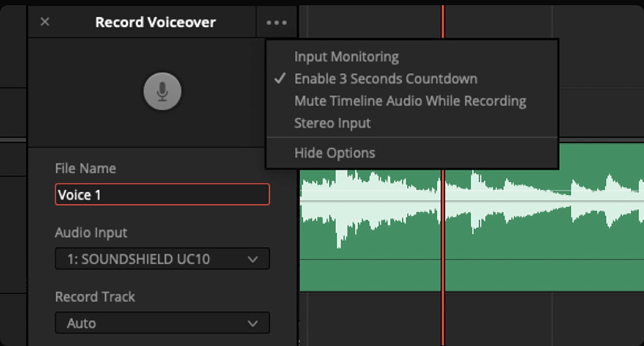Expand the Record Track Auto dropdown
This screenshot has width=644, height=346.
click(162, 323)
